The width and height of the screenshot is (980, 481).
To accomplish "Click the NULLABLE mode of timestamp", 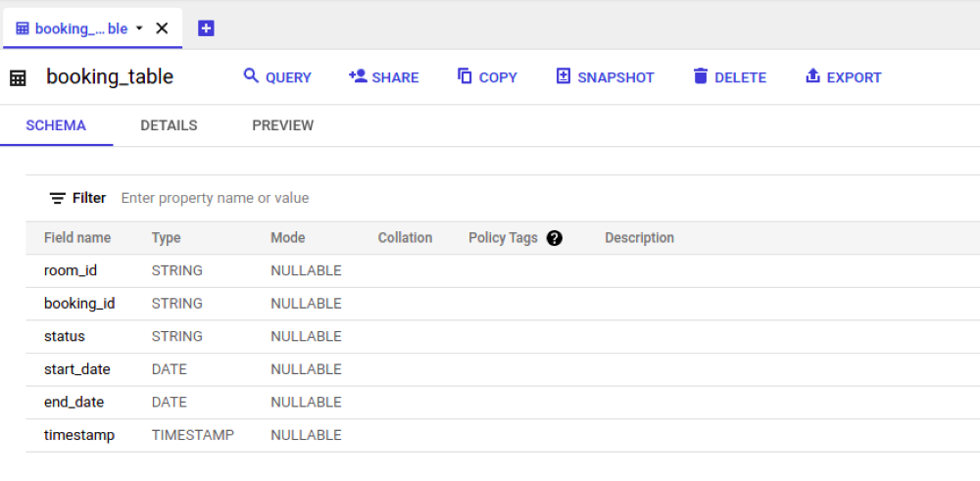I will [306, 435].
